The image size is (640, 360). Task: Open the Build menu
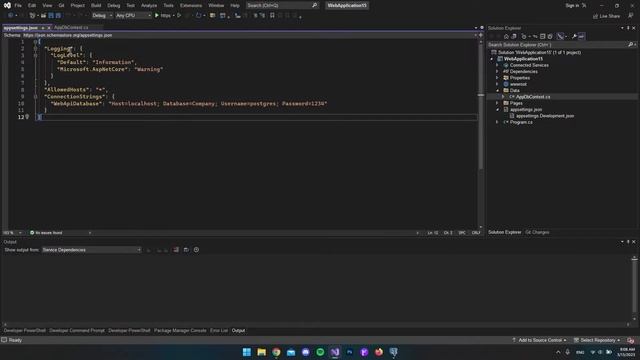(96, 5)
